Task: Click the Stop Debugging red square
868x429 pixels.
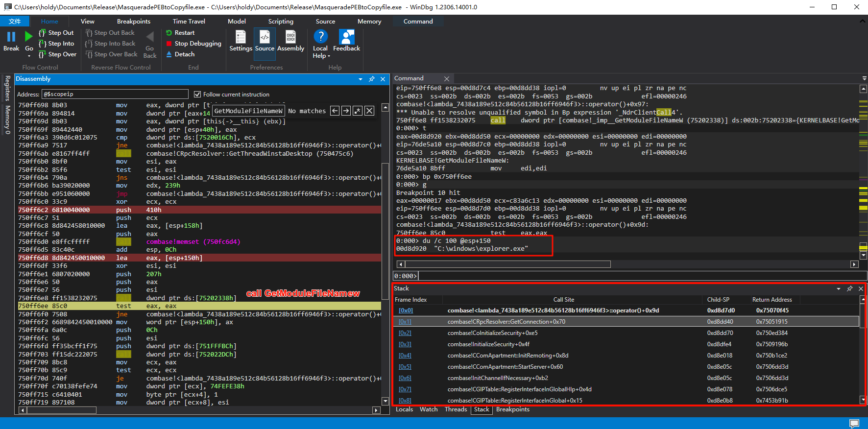Action: (169, 44)
